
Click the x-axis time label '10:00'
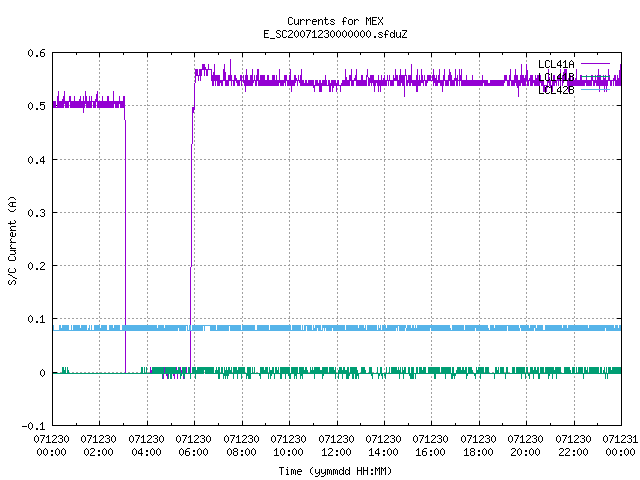(x=288, y=452)
